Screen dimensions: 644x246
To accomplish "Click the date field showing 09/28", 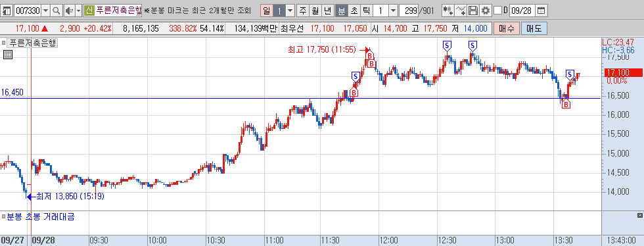I will pyautogui.click(x=523, y=11).
